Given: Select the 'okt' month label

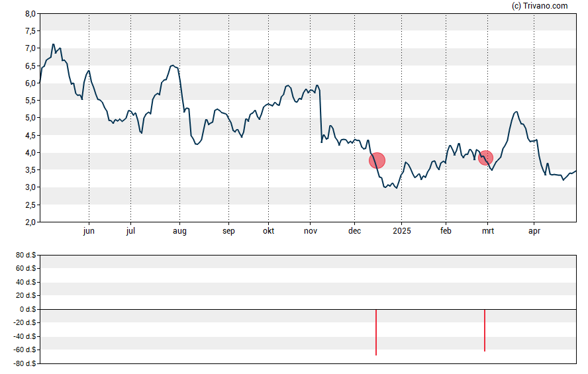Looking at the screenshot, I should pos(268,231).
